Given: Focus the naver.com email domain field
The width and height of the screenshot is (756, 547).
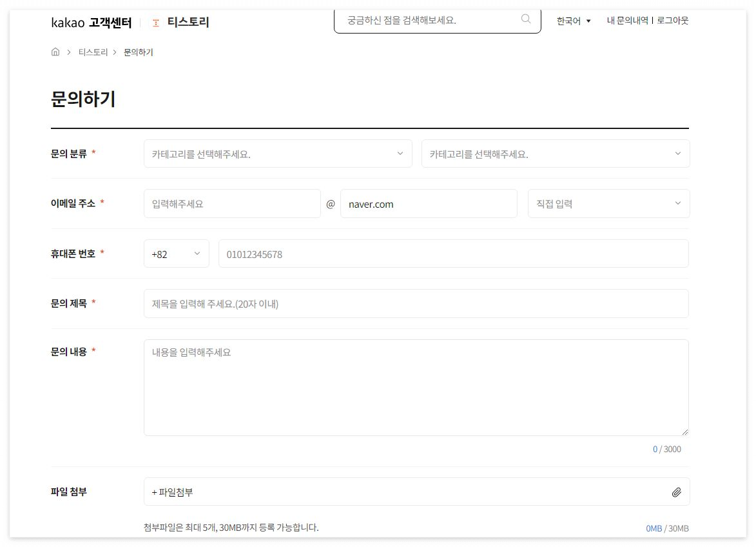Looking at the screenshot, I should [429, 204].
